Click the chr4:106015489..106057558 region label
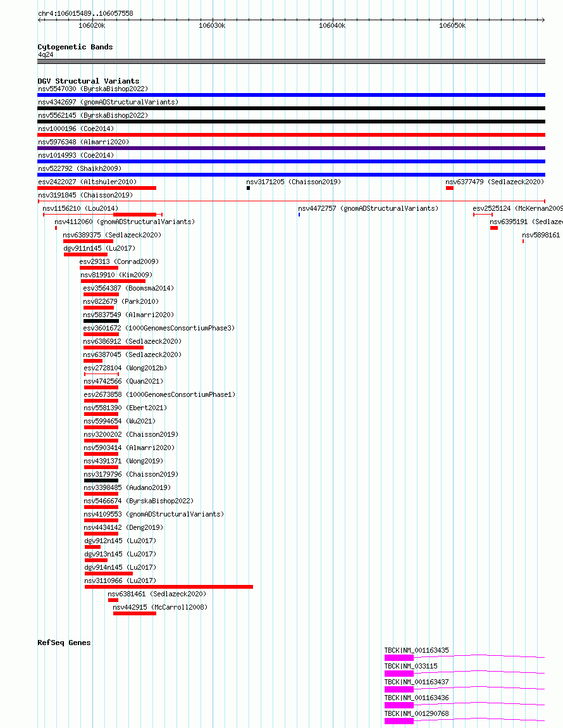 [x=85, y=13]
